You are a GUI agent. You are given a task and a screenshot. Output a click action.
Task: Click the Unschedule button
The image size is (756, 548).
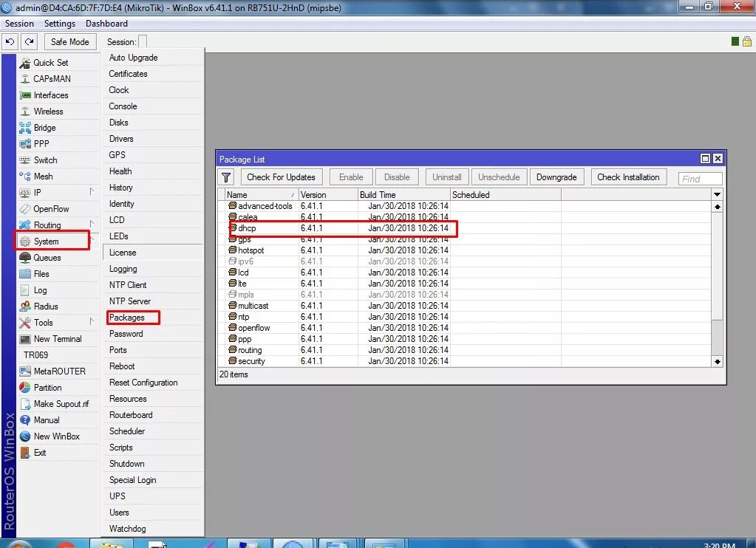(499, 177)
